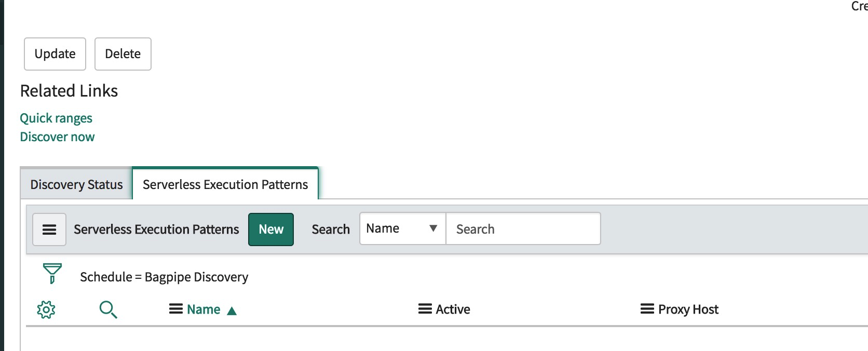The width and height of the screenshot is (868, 351).
Task: Create a New serverless execution pattern
Action: 271,230
